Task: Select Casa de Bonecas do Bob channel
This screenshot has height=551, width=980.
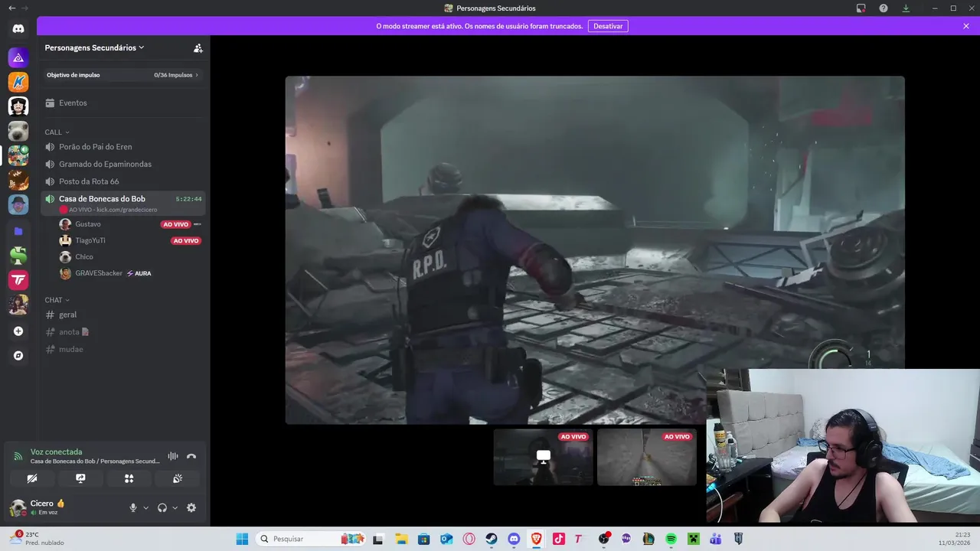Action: coord(123,204)
